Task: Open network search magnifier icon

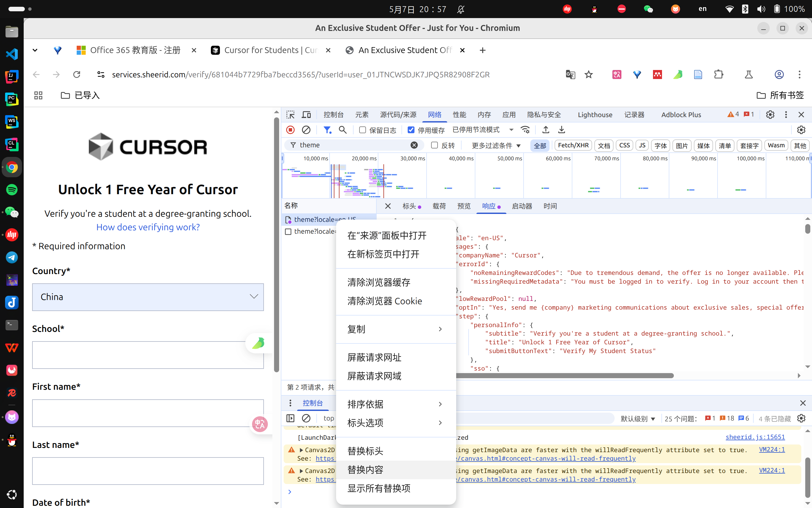Action: tap(343, 130)
